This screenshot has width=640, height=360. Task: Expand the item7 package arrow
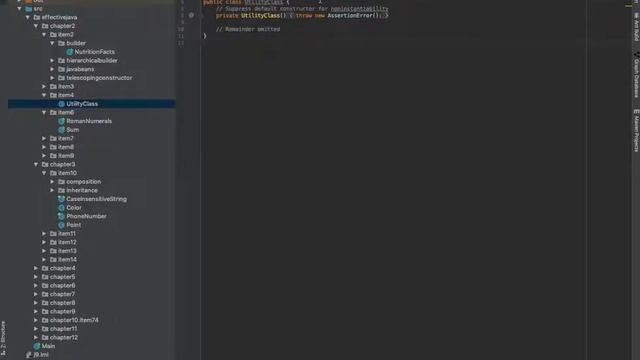click(x=44, y=138)
